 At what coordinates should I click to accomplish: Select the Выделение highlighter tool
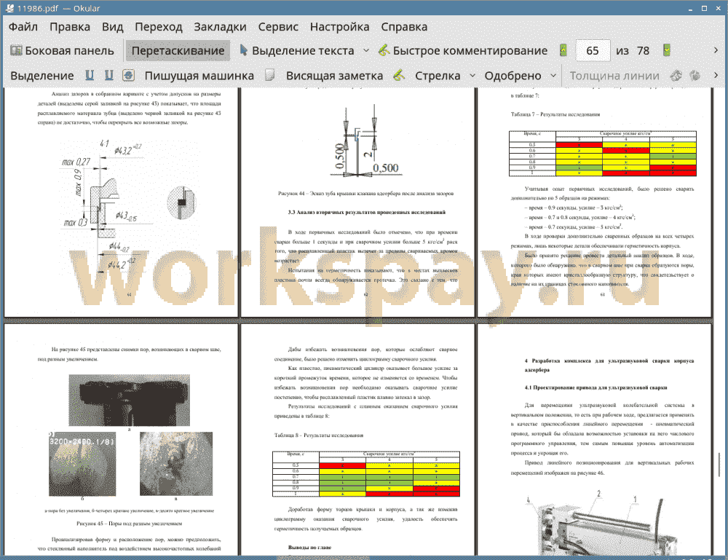click(x=41, y=76)
